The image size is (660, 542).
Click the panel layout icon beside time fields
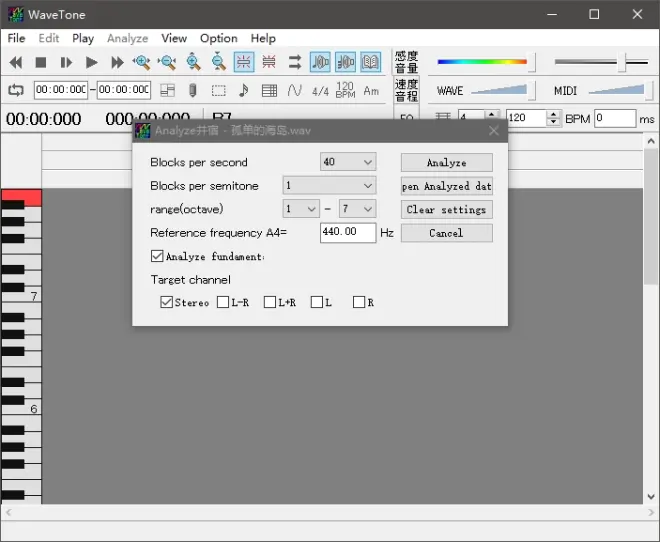point(168,90)
